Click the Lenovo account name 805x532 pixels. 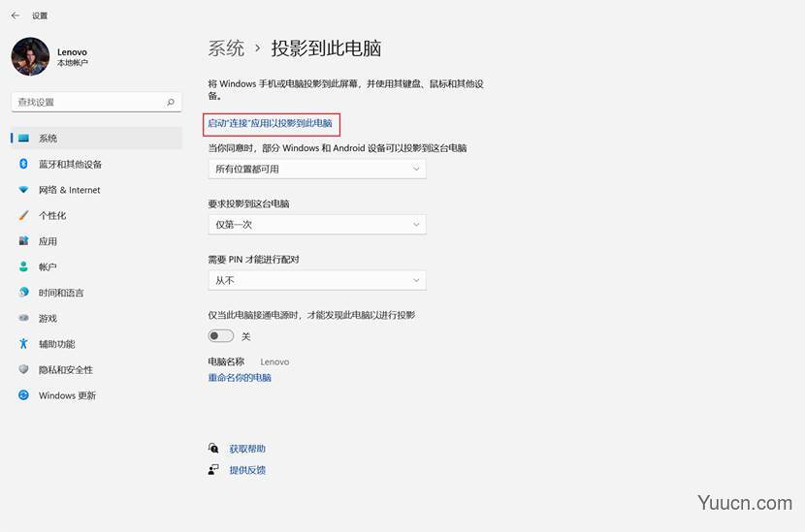pos(72,51)
